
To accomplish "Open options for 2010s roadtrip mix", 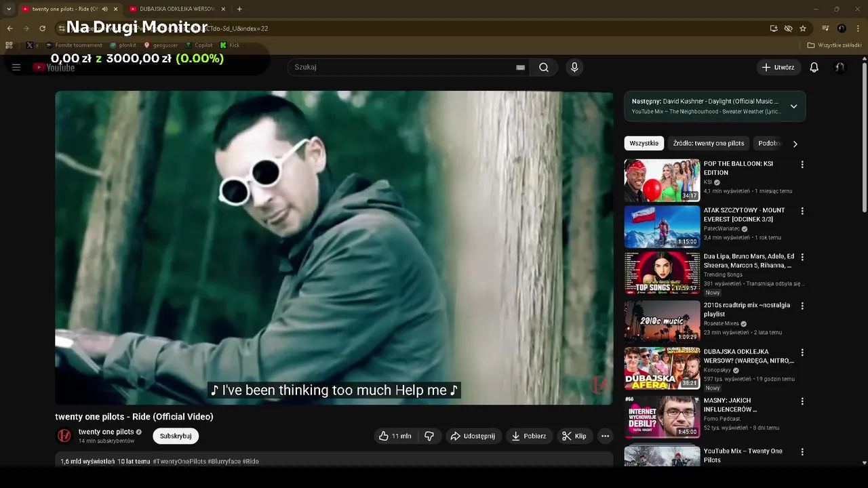I will point(802,306).
